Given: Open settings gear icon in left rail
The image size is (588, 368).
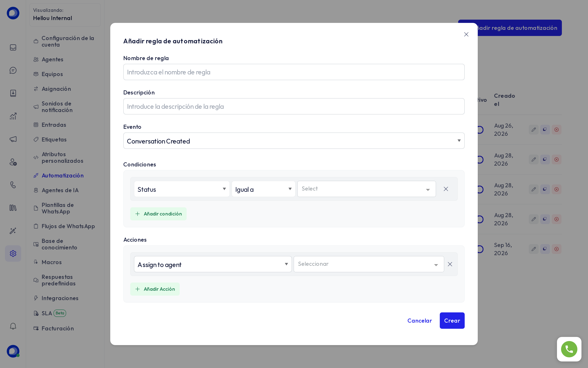Looking at the screenshot, I should [13, 253].
